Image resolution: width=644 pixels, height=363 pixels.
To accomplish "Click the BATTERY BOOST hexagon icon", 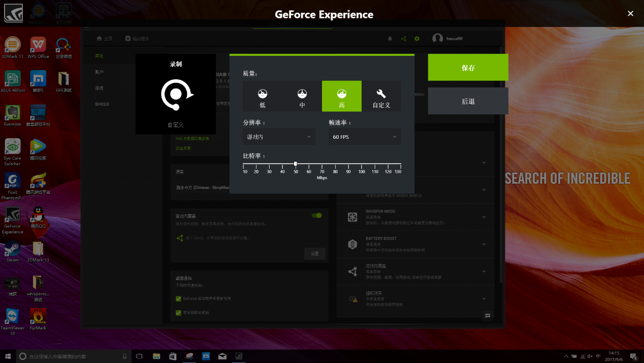I will 352,245.
